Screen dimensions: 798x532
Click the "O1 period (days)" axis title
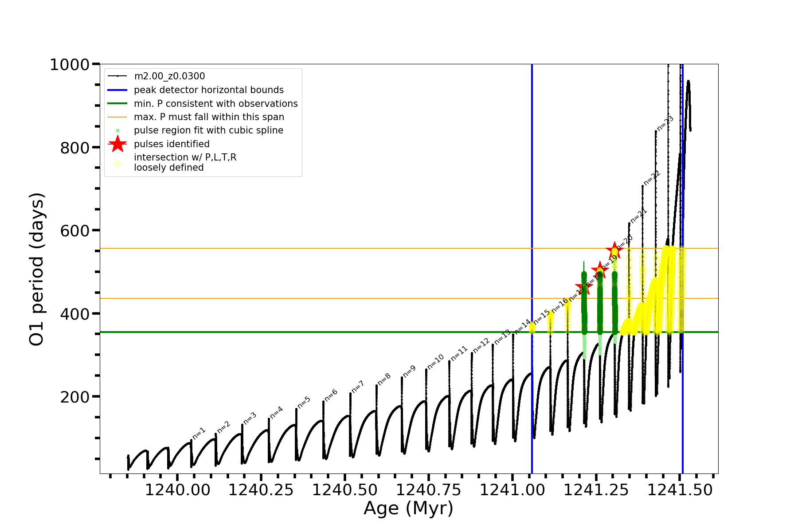[37, 269]
